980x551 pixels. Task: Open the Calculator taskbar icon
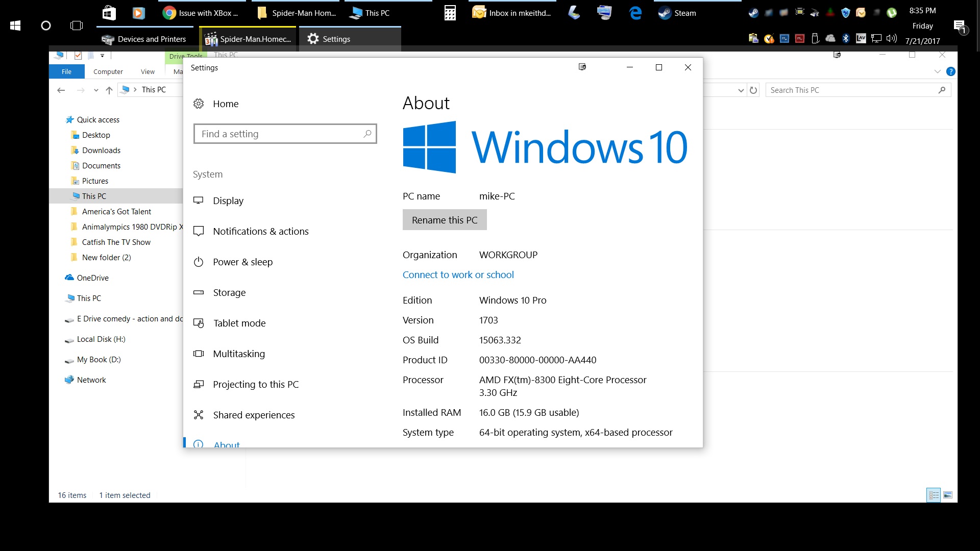tap(450, 13)
